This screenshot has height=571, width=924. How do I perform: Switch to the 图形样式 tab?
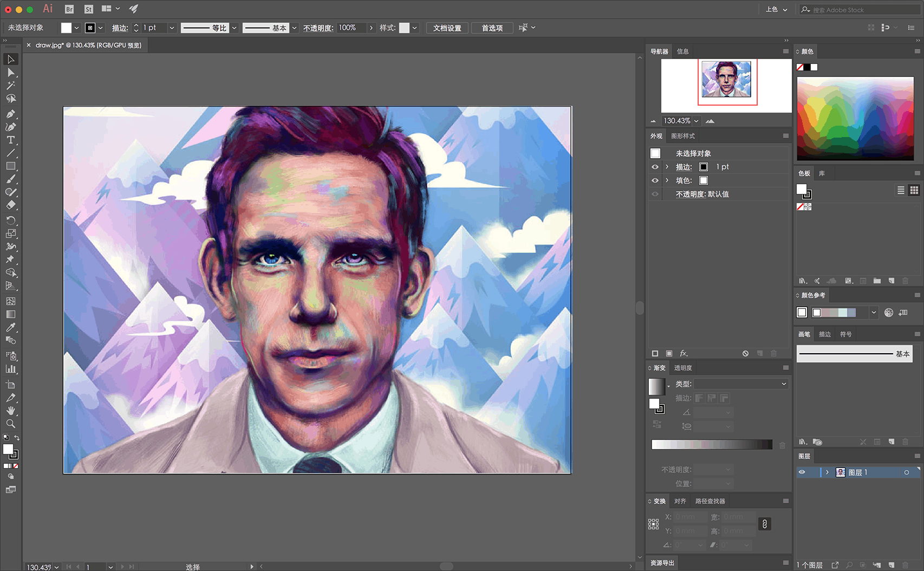(x=683, y=136)
